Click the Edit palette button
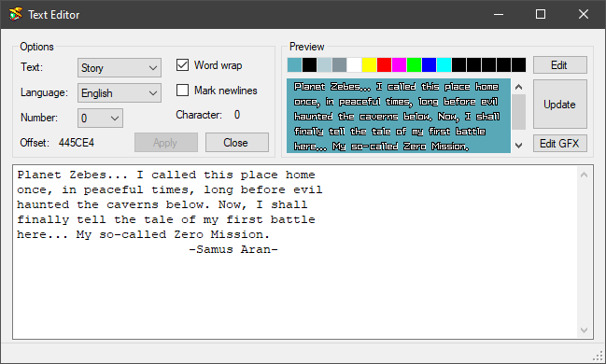The height and width of the screenshot is (364, 606). click(x=560, y=65)
